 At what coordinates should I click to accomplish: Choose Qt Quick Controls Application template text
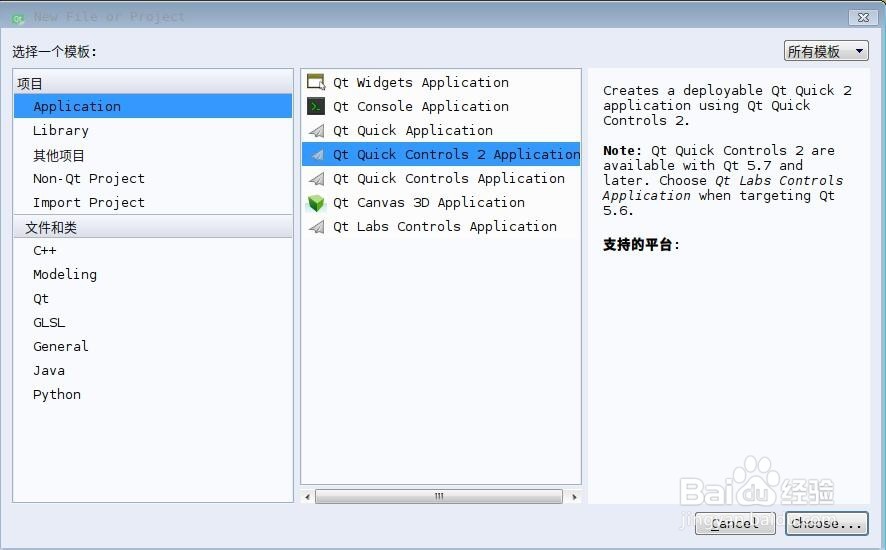(x=449, y=179)
